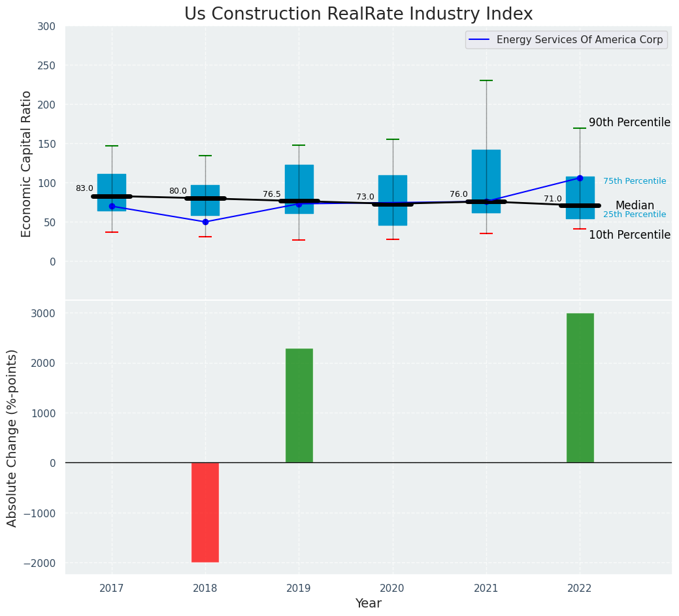Image resolution: width=679 pixels, height=616 pixels.
Task: Click the 2021 green upper whisker cap
Action: [486, 80]
